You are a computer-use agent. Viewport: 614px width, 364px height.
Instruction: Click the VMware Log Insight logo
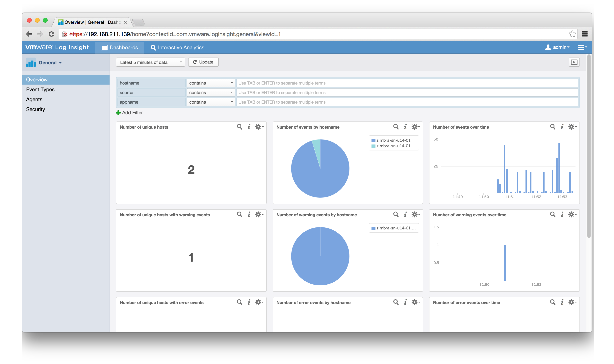(x=57, y=47)
